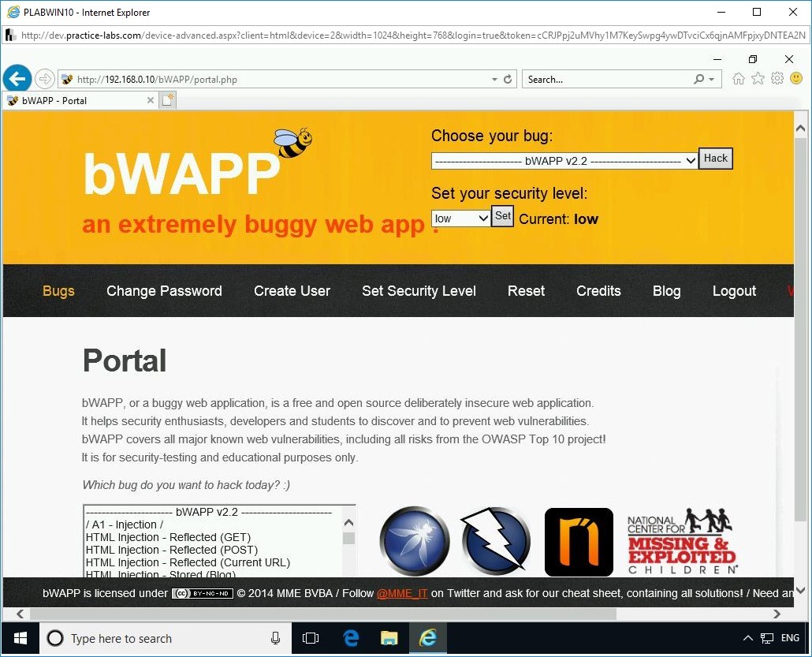The width and height of the screenshot is (812, 657).
Task: Open Internet Explorer settings gear
Action: (x=777, y=78)
